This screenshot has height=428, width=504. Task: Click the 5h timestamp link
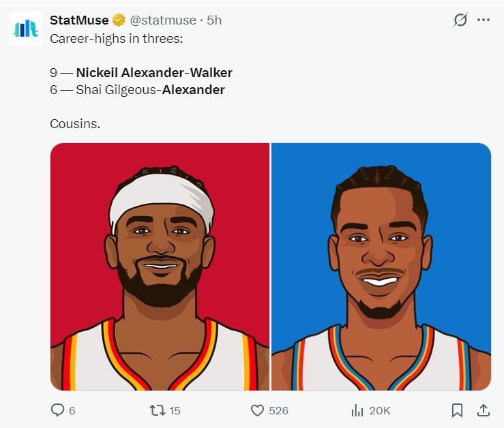pyautogui.click(x=214, y=20)
